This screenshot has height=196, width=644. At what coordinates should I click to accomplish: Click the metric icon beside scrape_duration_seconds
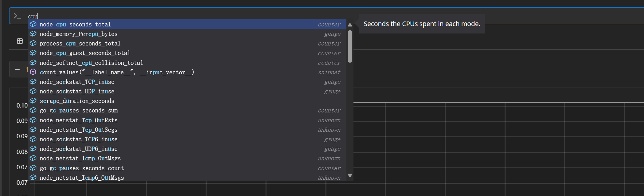point(33,101)
